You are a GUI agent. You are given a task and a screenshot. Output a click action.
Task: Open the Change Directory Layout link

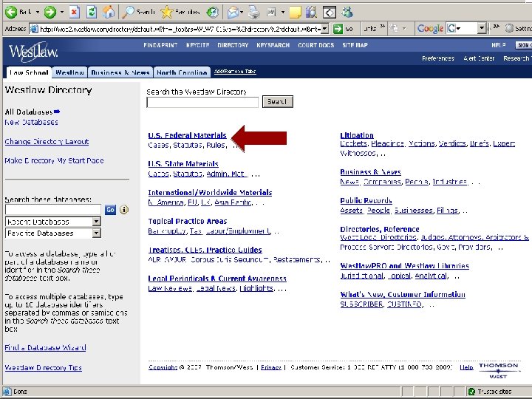click(x=47, y=141)
